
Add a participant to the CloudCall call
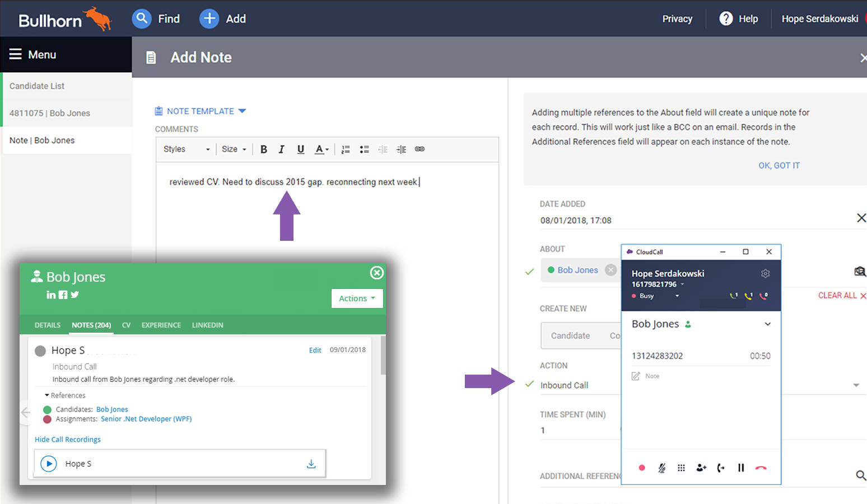click(701, 468)
